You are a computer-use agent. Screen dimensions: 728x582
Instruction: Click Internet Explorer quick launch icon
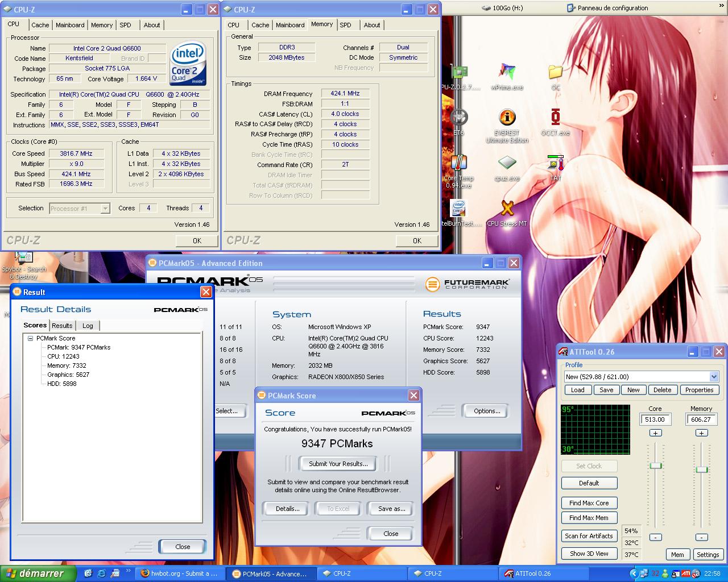click(101, 573)
